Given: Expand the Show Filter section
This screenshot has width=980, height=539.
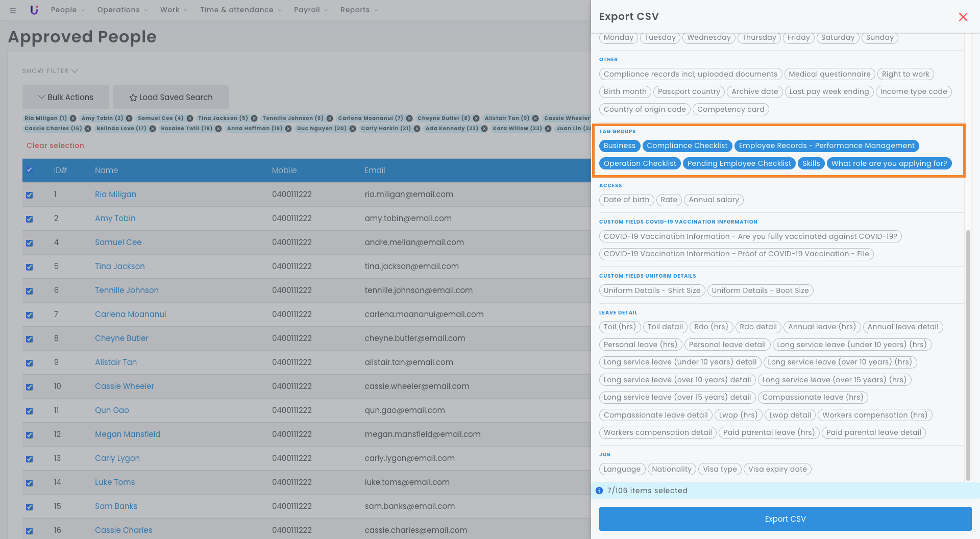Looking at the screenshot, I should coord(50,71).
